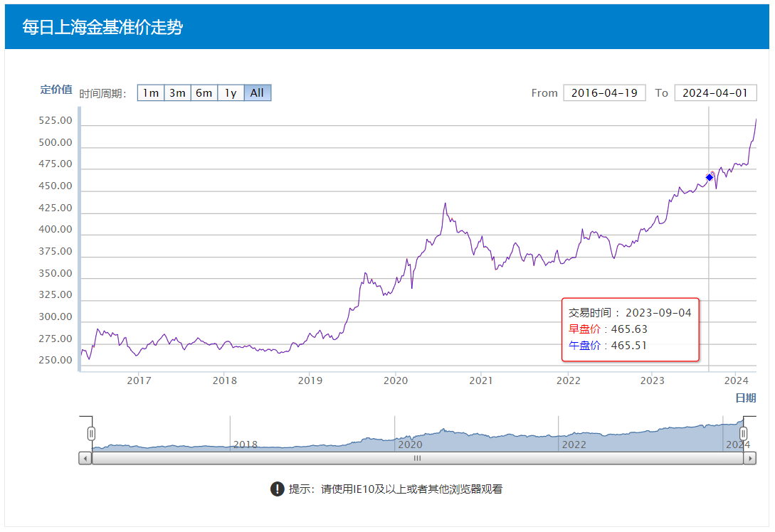The width and height of the screenshot is (775, 532).
Task: Click the right range handle of the navigator
Action: tap(744, 433)
